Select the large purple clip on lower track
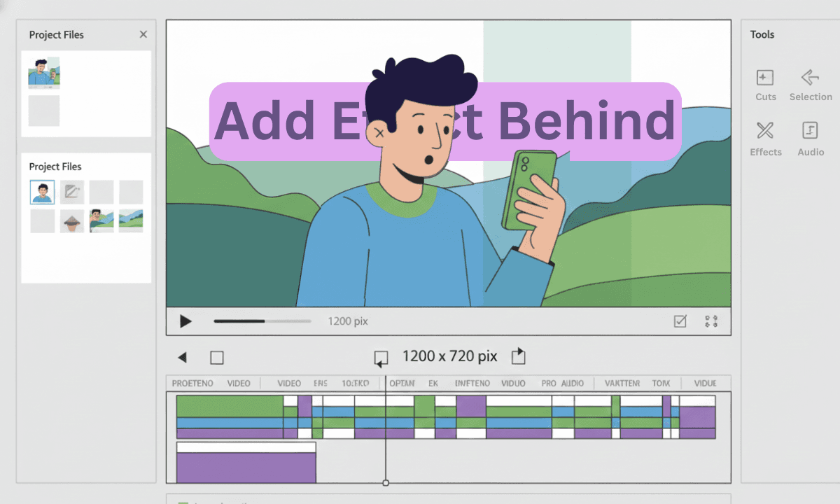 (x=246, y=468)
